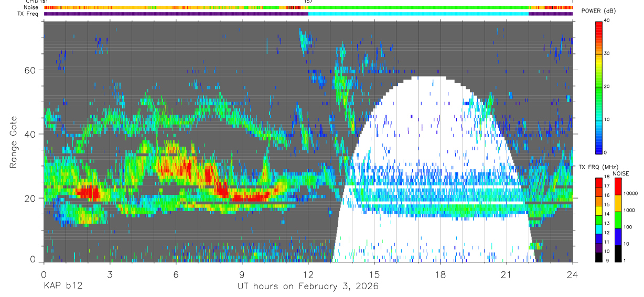Click the 30 label on the POWER scale

[x=606, y=54]
